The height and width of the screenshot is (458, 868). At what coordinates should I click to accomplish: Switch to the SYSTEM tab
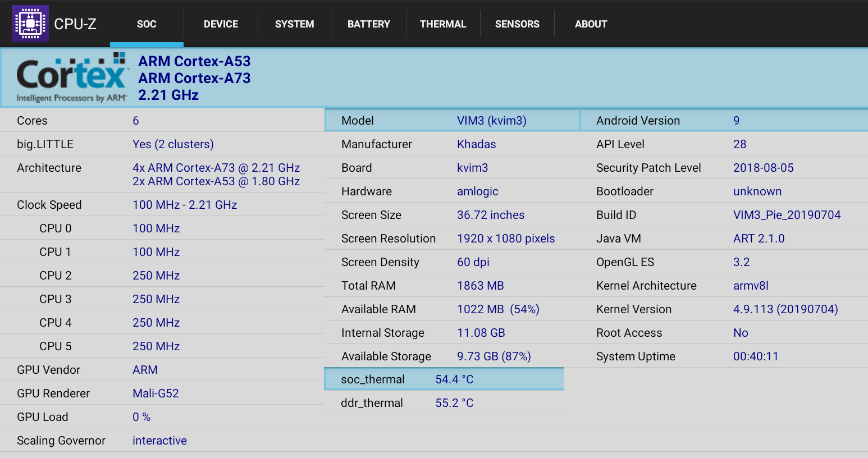(x=294, y=24)
